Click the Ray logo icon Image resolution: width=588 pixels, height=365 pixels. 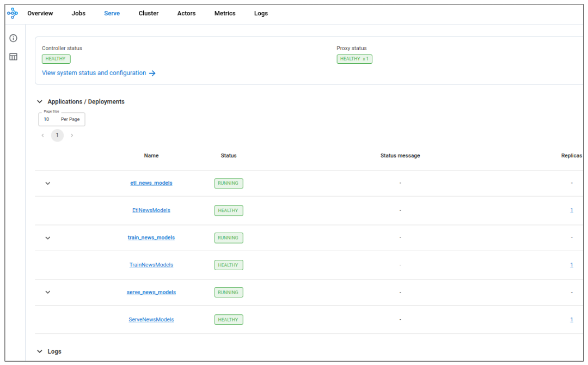(12, 14)
